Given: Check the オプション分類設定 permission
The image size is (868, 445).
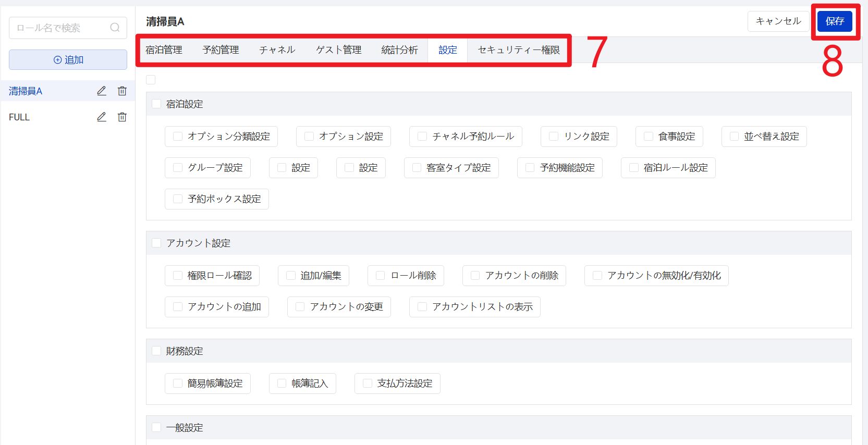Looking at the screenshot, I should tap(178, 137).
